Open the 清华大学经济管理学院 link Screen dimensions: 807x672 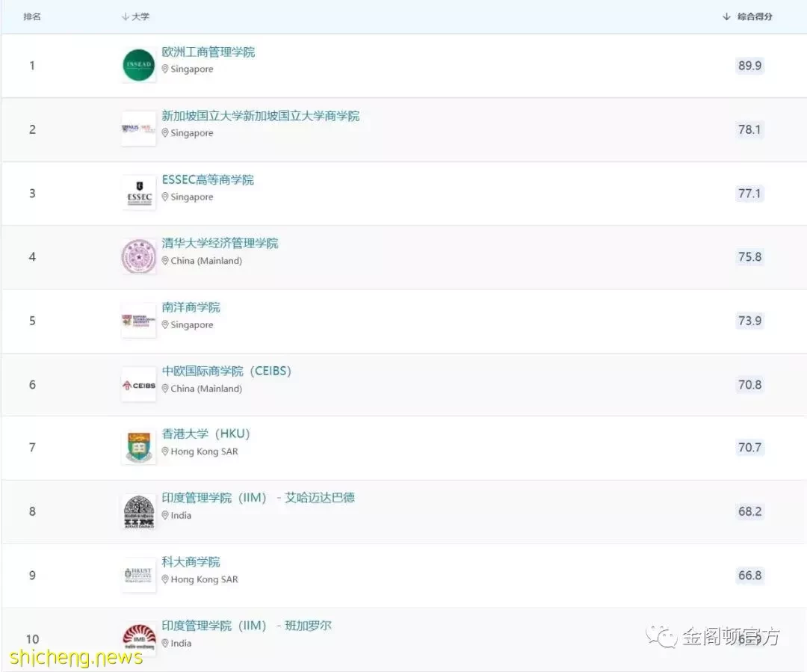(x=220, y=243)
